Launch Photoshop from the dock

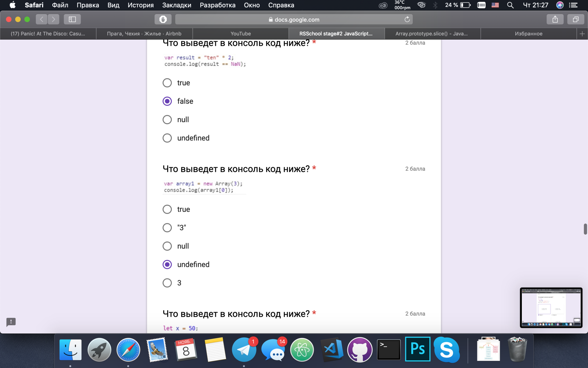click(x=418, y=349)
